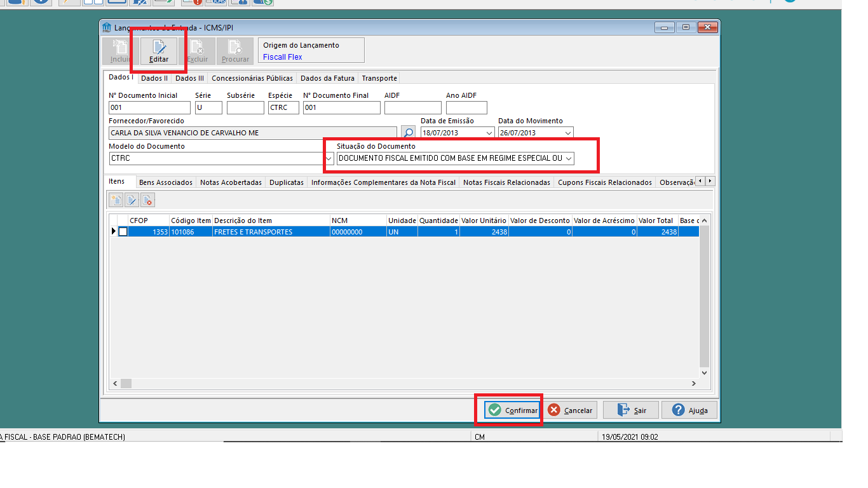Click the 101086 item code cell
The width and height of the screenshot is (868, 488).
click(191, 232)
